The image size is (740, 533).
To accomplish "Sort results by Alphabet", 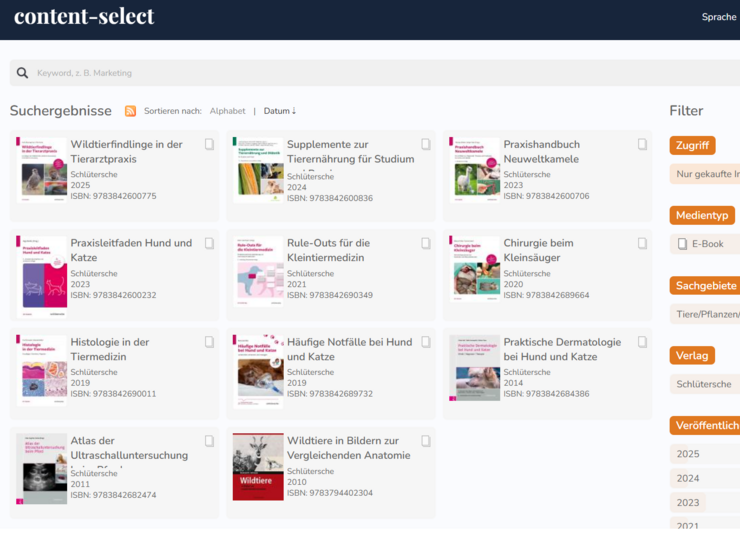I will [227, 111].
